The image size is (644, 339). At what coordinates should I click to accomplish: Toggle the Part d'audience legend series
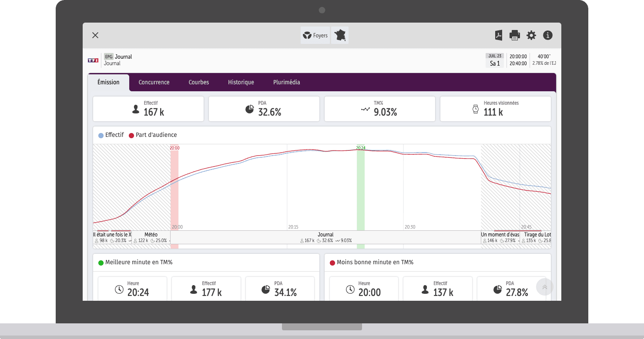[x=153, y=135]
